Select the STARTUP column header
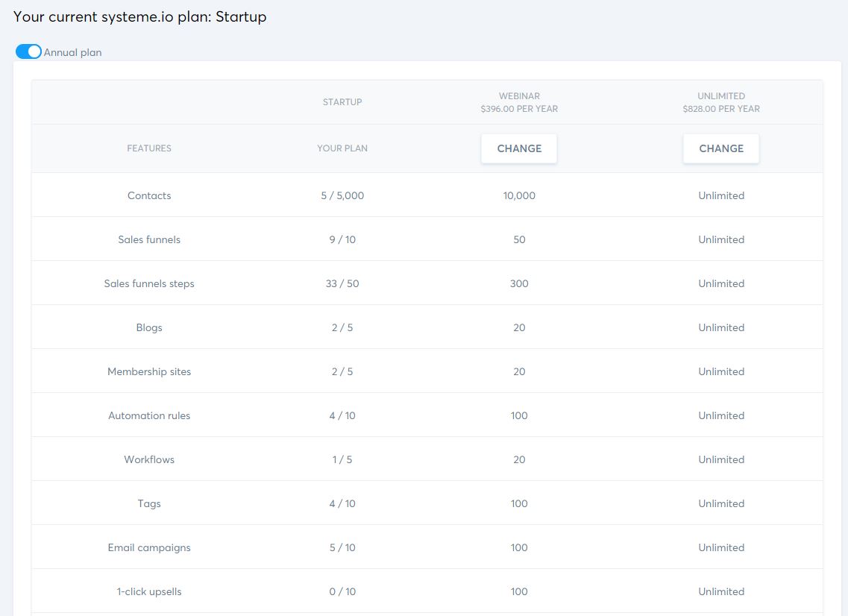848x616 pixels. coord(342,102)
